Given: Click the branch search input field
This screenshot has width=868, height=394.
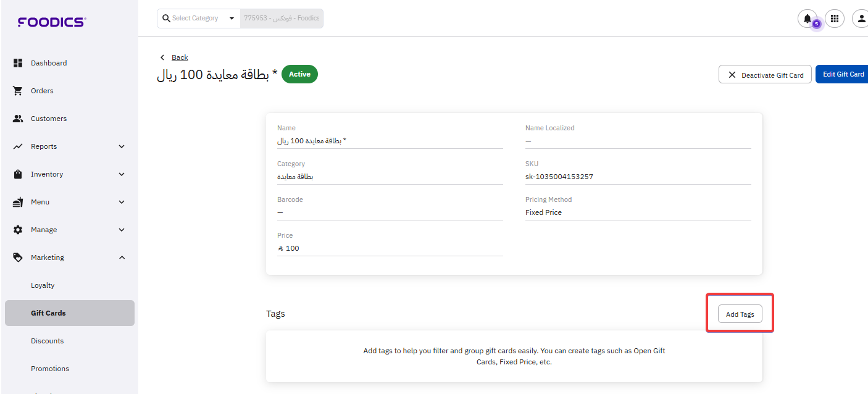Looking at the screenshot, I should 282,19.
